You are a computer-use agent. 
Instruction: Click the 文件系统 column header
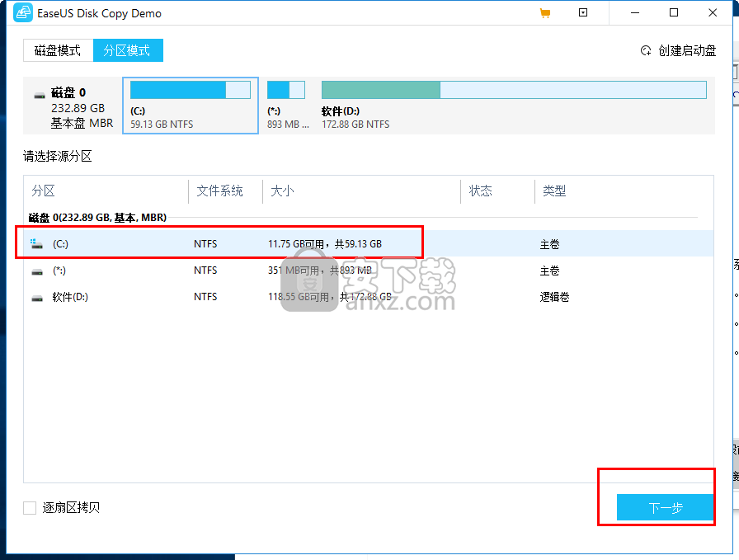tap(219, 191)
